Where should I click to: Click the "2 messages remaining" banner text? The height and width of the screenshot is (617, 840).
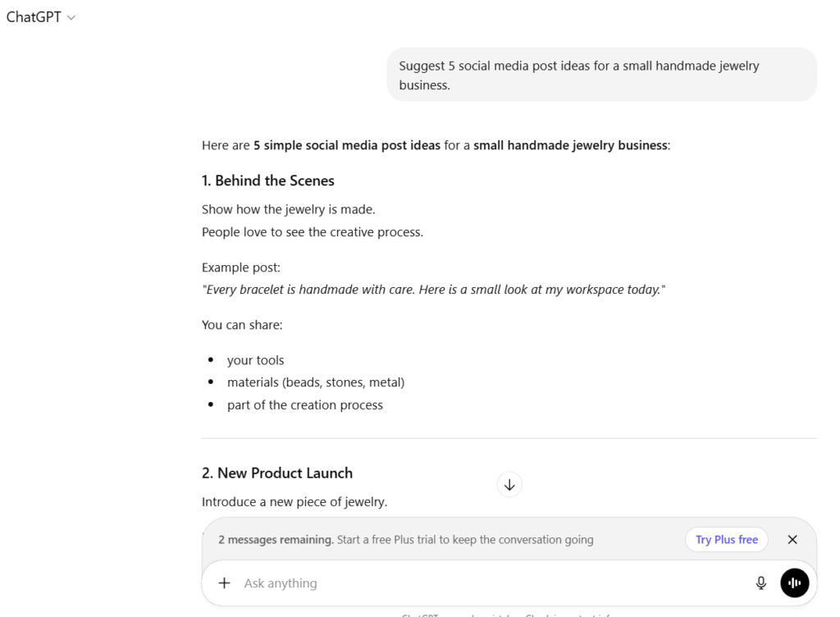point(276,540)
